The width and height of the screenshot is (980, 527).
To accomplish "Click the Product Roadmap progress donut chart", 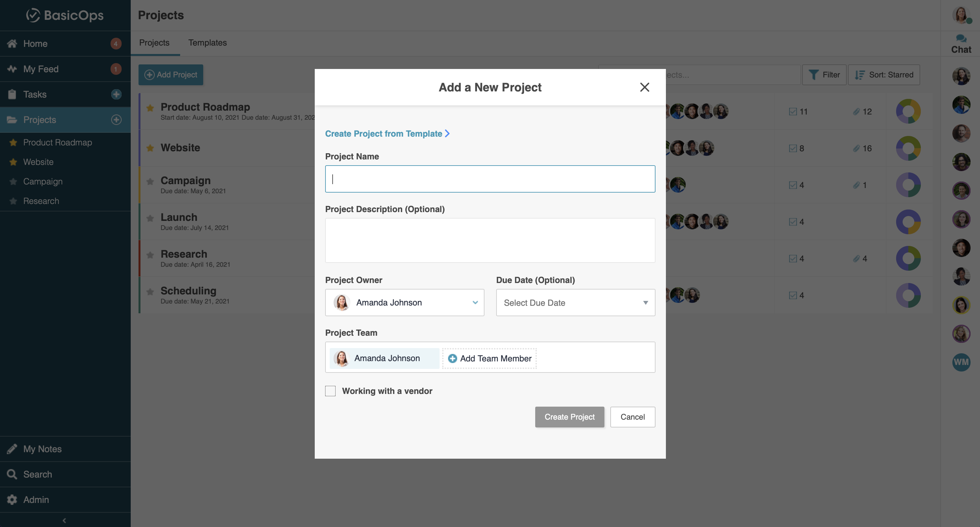I will coord(908,112).
